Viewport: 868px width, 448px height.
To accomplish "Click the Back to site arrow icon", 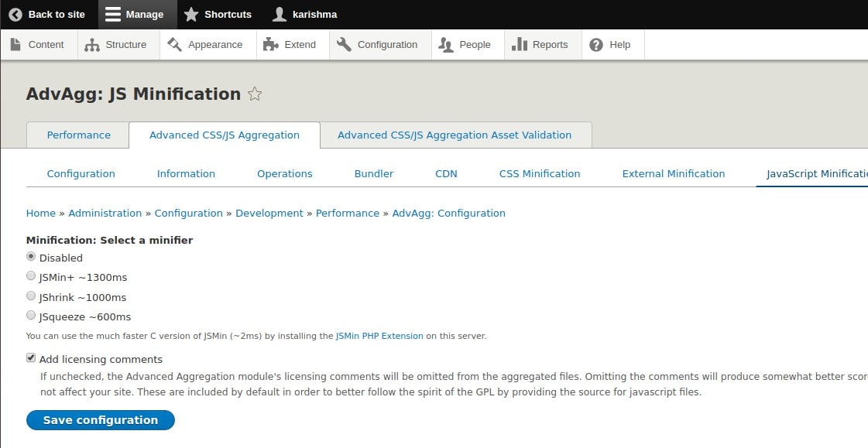I will (15, 15).
